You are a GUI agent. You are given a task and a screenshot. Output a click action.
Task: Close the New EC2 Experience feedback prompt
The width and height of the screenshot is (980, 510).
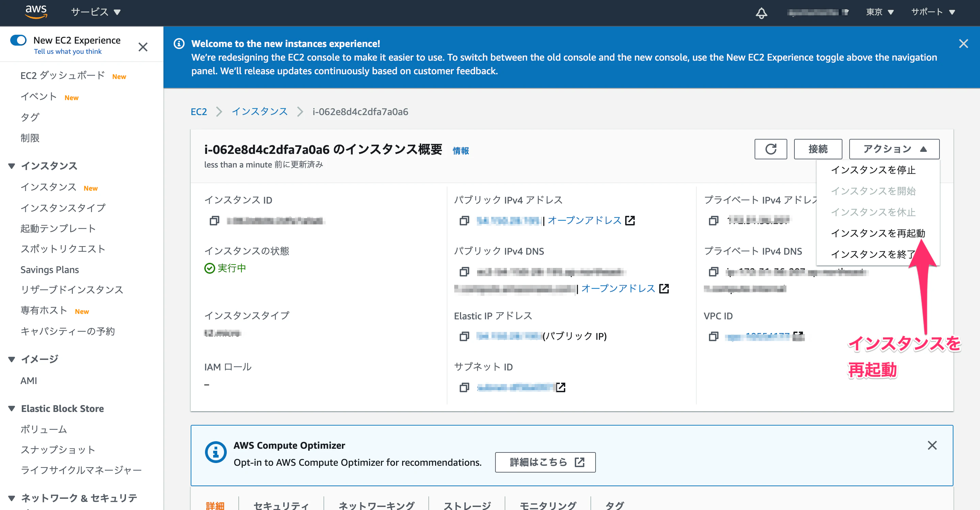click(x=143, y=47)
